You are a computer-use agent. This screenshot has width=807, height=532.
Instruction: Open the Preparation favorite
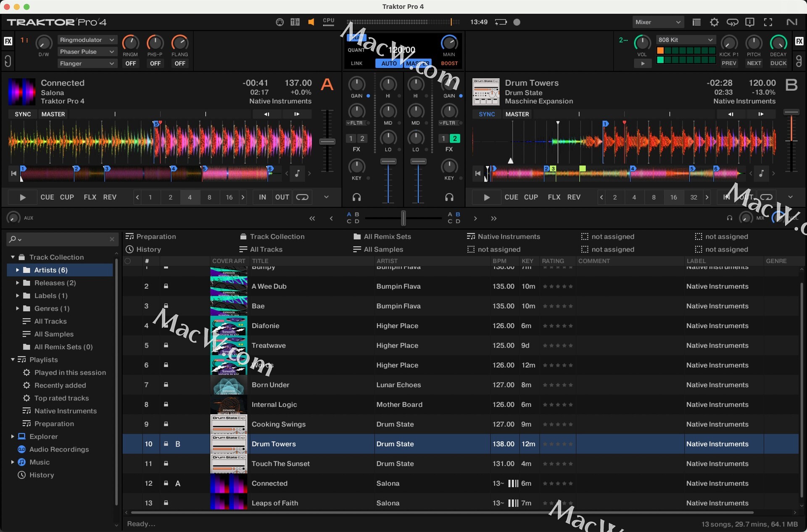(x=151, y=237)
